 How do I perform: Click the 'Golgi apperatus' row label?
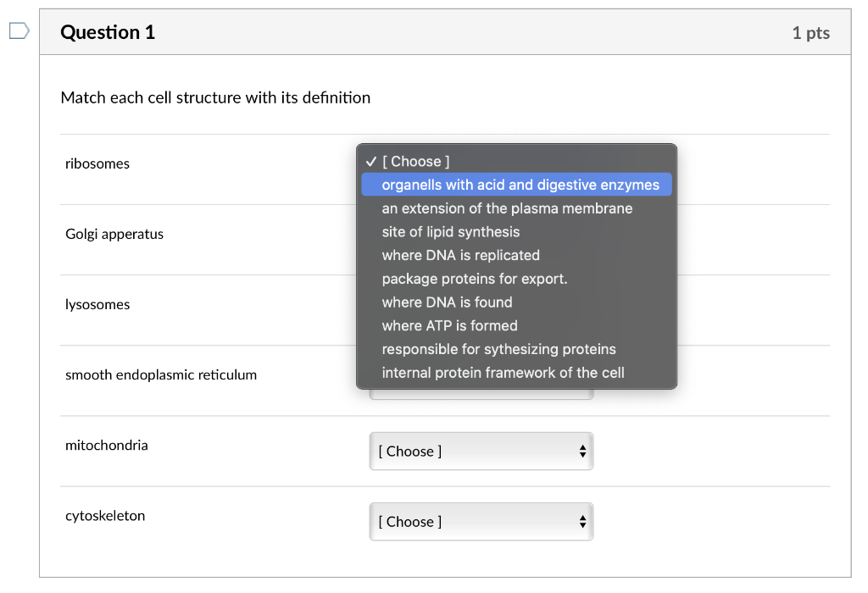pyautogui.click(x=114, y=234)
